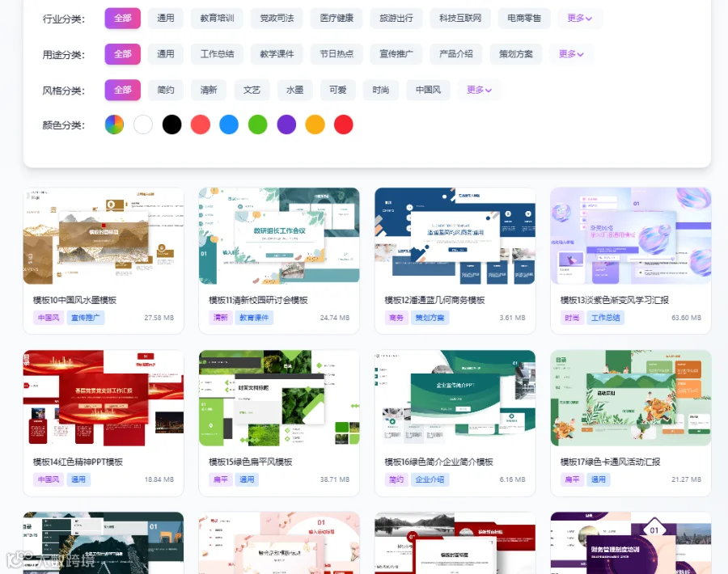Expand 更多 in 风格分类 row

pos(479,90)
